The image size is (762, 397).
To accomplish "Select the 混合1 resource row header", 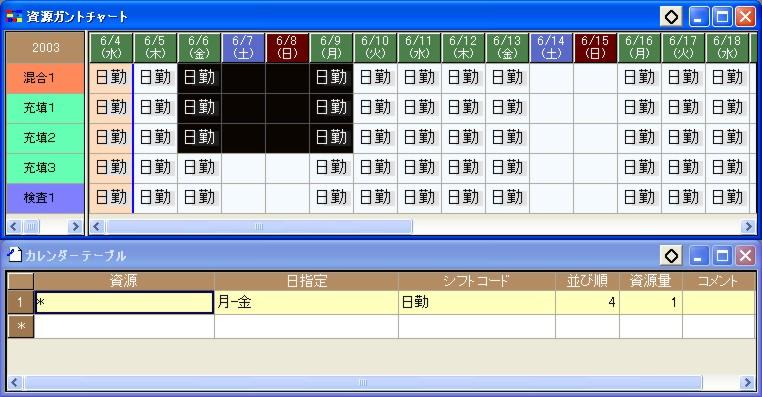I will tap(45, 78).
